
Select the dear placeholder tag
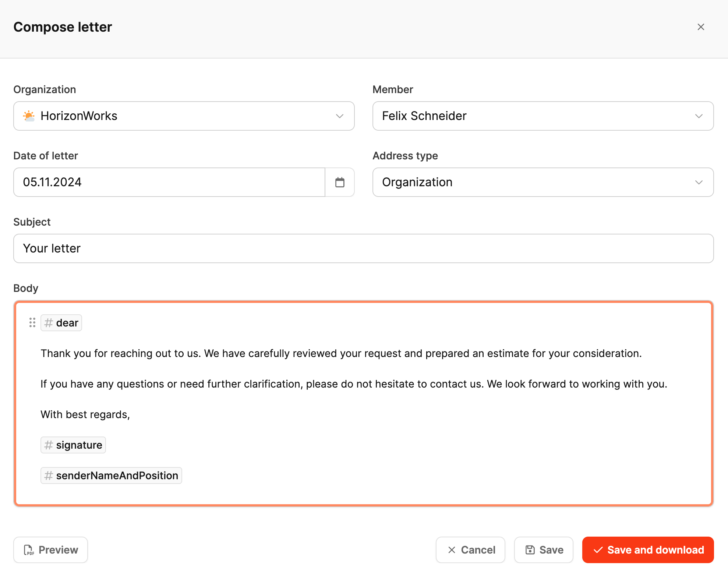click(61, 323)
